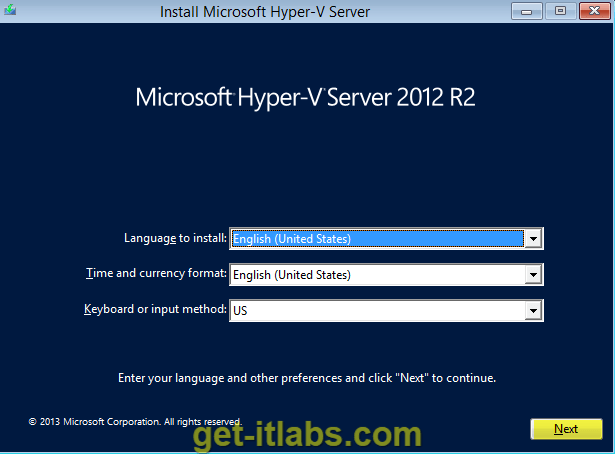Open the Language to install dropdown arrow
The image size is (615, 454).
(x=533, y=239)
